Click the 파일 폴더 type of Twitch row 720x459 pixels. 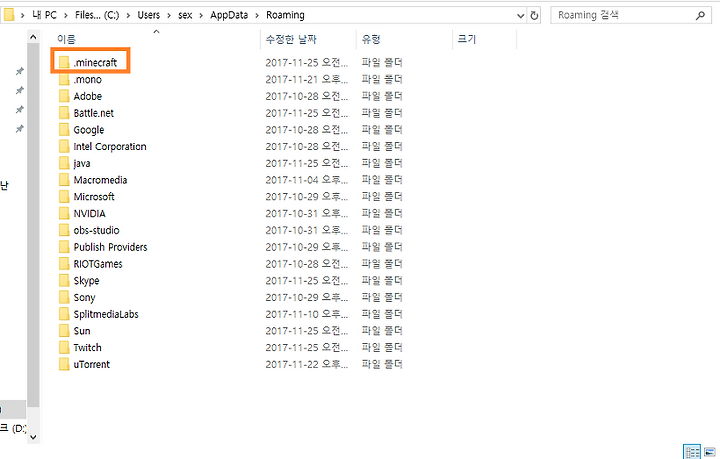click(x=382, y=347)
